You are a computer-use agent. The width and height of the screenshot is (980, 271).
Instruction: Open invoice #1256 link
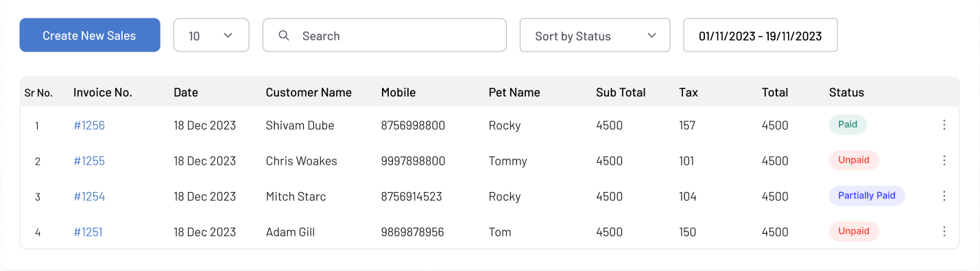(89, 126)
